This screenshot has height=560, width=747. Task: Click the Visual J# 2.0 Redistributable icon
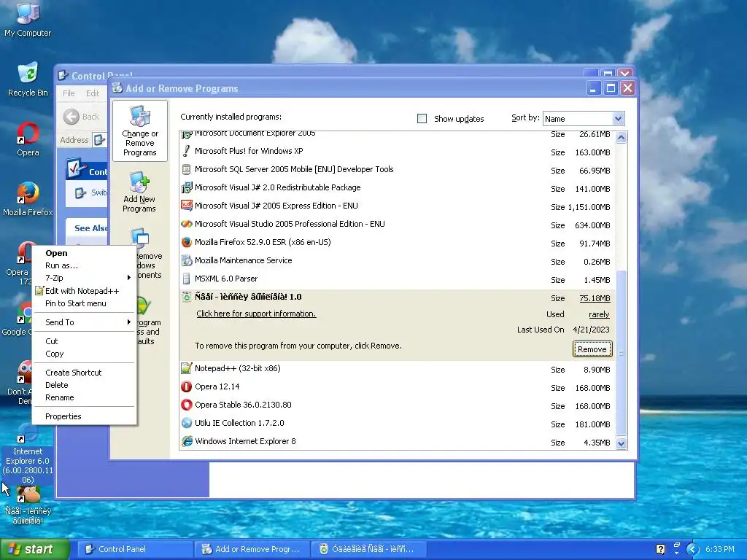tap(186, 187)
